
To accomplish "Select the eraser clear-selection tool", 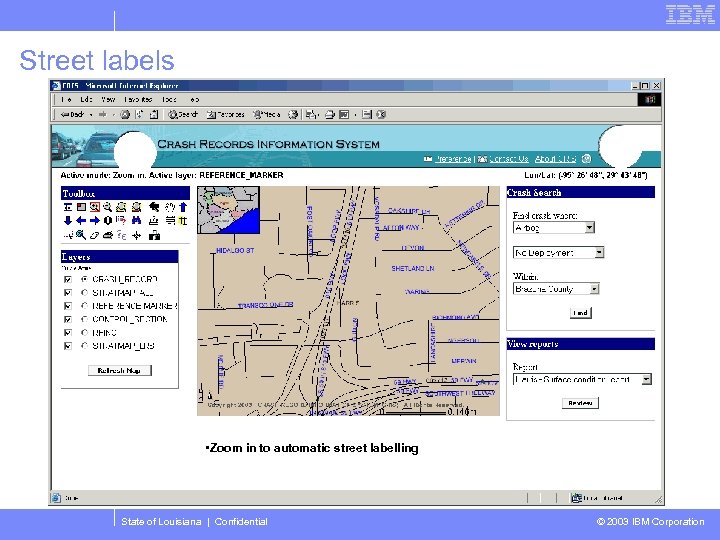I will pyautogui.click(x=95, y=236).
